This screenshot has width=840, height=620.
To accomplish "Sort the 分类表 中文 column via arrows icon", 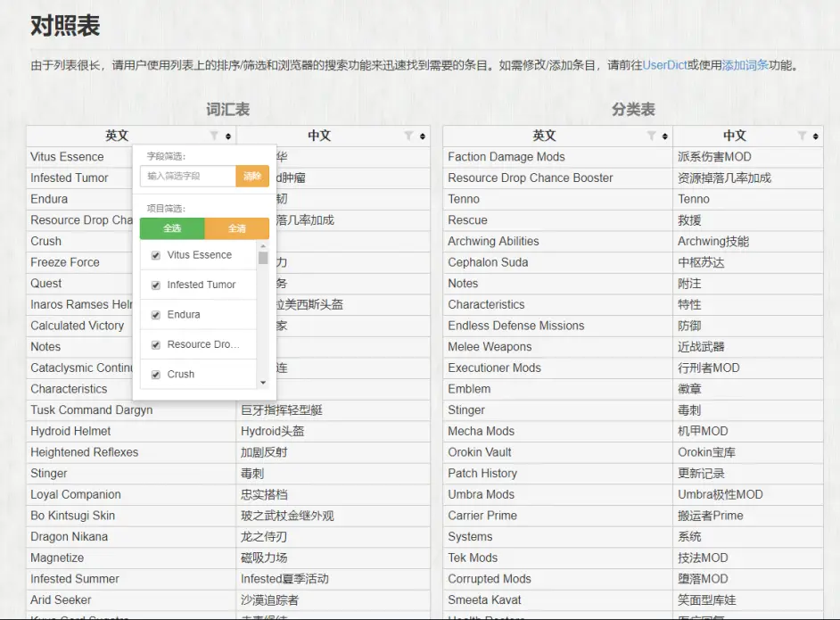I will [x=815, y=136].
